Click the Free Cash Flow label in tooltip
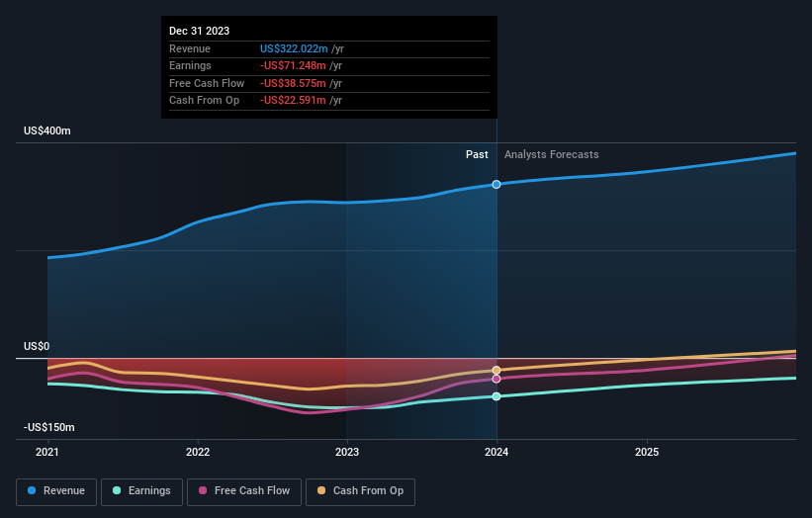The height and width of the screenshot is (518, 812). click(x=207, y=83)
